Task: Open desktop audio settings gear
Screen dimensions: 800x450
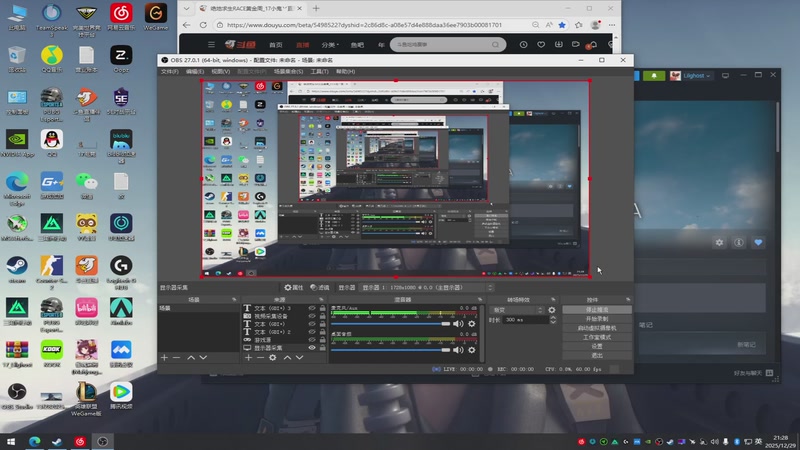Action: coord(472,350)
